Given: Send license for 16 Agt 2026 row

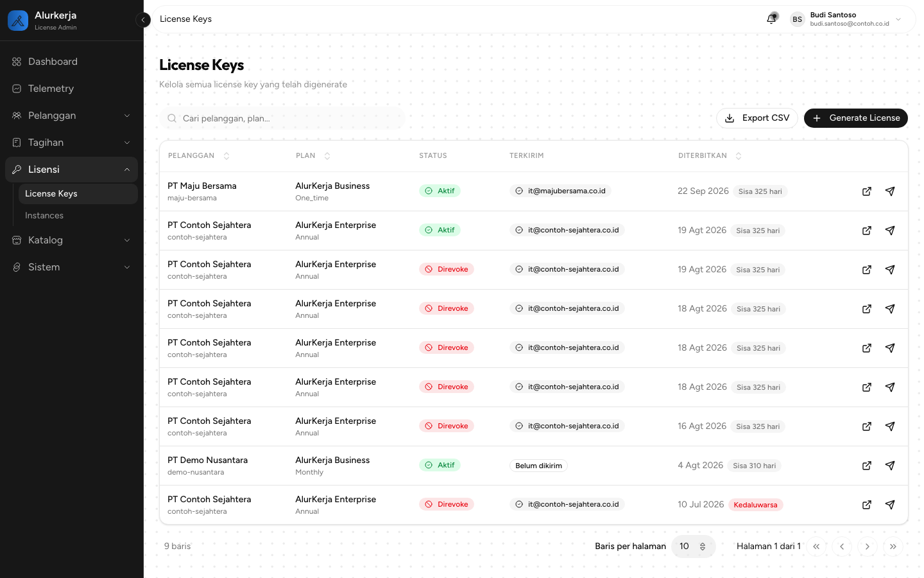Looking at the screenshot, I should (890, 426).
